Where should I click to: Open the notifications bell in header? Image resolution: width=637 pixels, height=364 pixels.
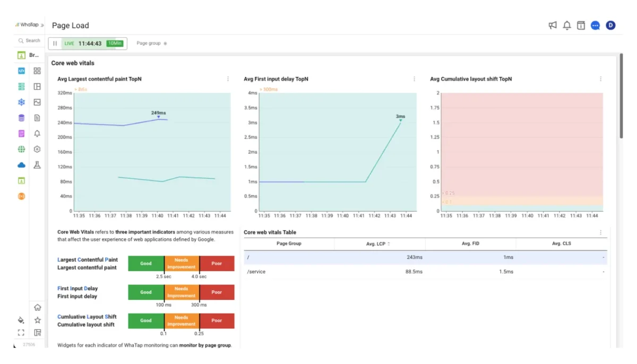[567, 25]
